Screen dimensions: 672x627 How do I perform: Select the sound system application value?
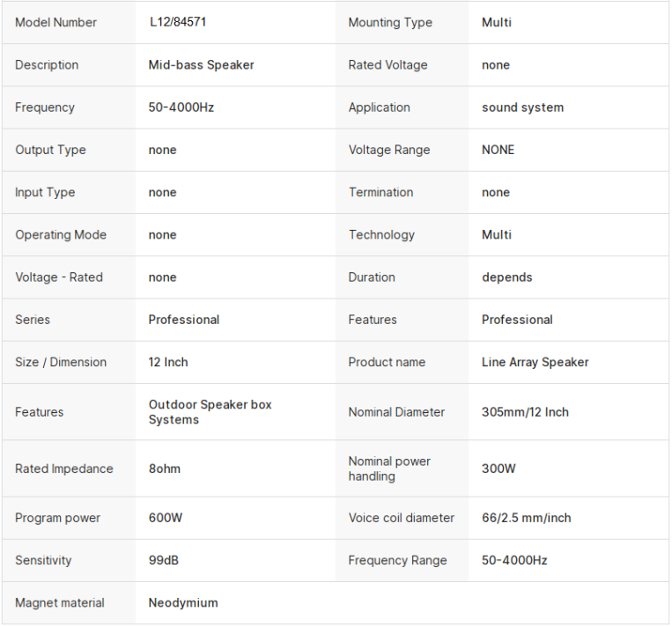(x=522, y=107)
